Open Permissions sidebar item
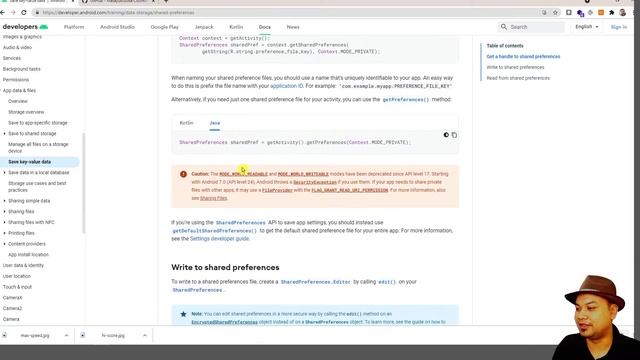640x360 pixels. tap(16, 80)
